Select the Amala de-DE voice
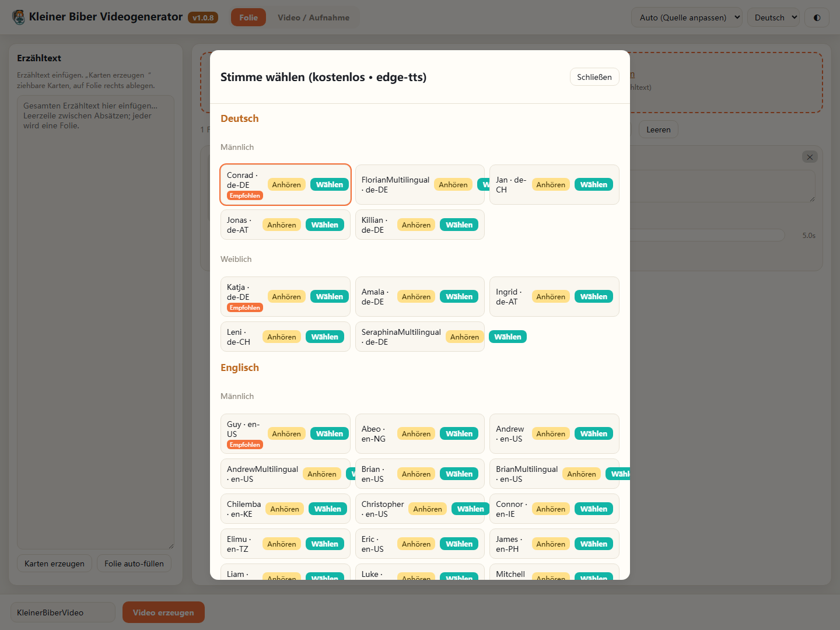 [x=459, y=297]
